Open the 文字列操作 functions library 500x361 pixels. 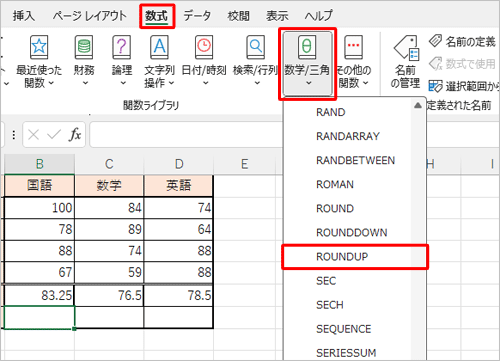tap(159, 62)
